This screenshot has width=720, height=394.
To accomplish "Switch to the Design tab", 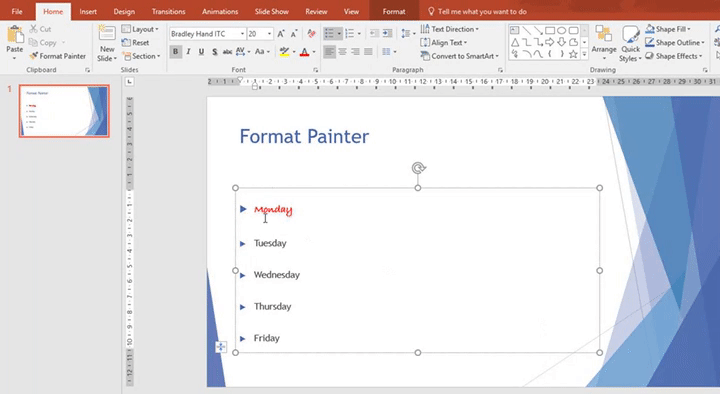I will (x=124, y=11).
